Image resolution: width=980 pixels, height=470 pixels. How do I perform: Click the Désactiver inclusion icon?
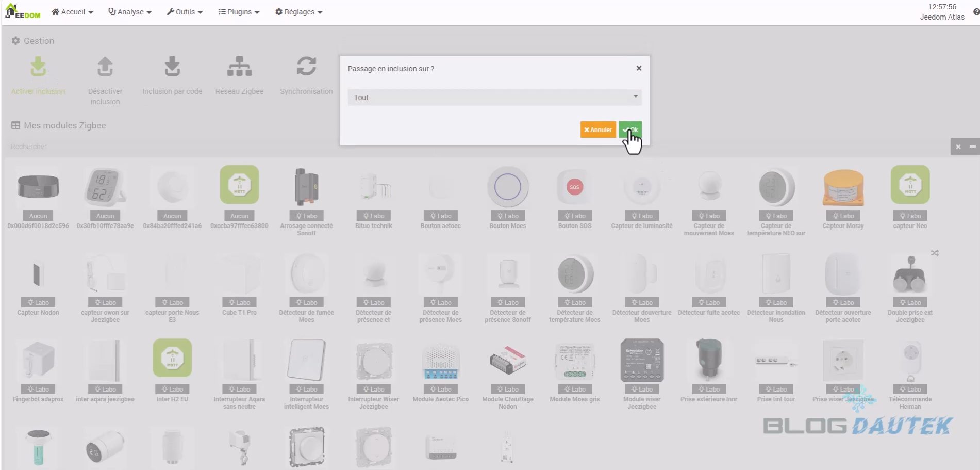click(x=105, y=67)
